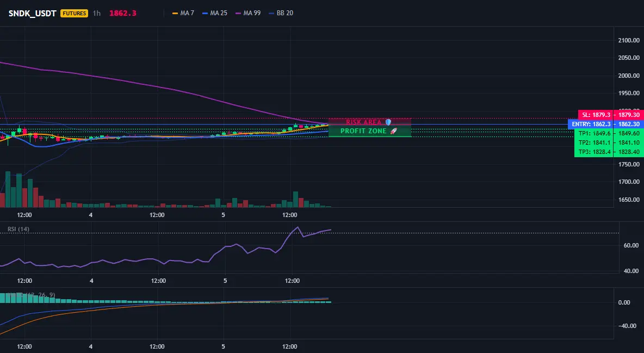This screenshot has height=353, width=644.
Task: Open the 1h timeframe selector
Action: 96,13
